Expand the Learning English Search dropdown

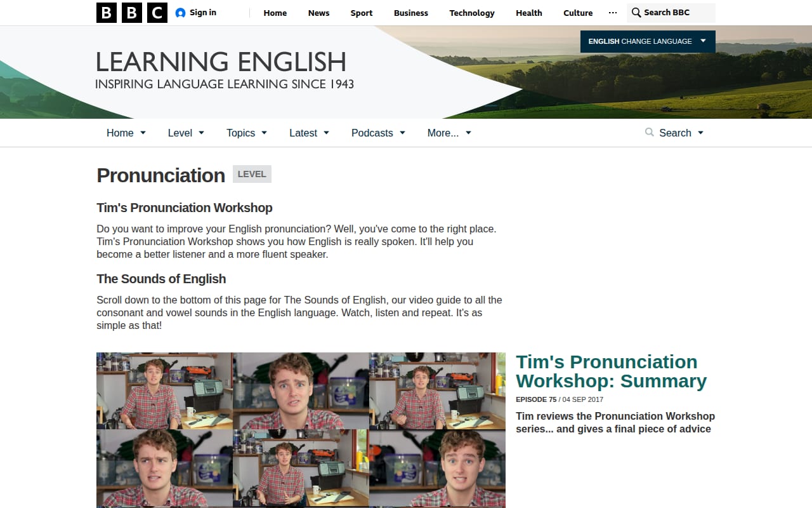pyautogui.click(x=674, y=133)
